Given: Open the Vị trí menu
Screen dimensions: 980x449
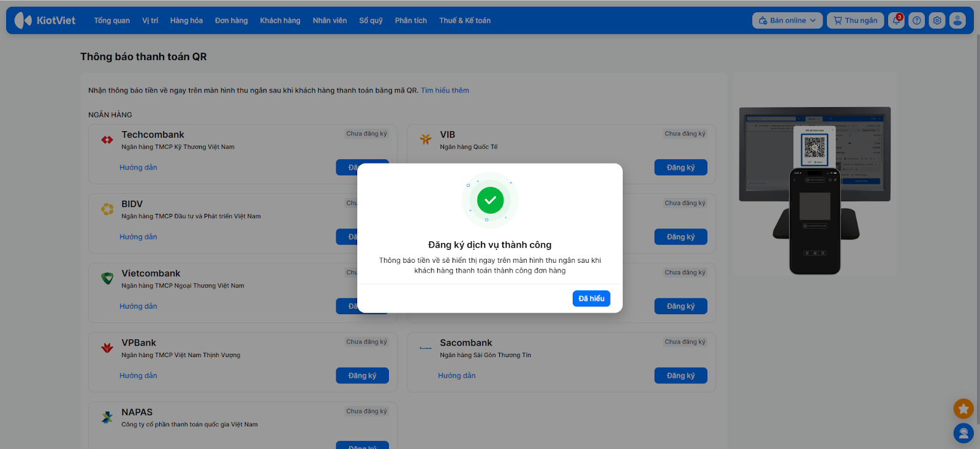Looking at the screenshot, I should click(x=150, y=20).
